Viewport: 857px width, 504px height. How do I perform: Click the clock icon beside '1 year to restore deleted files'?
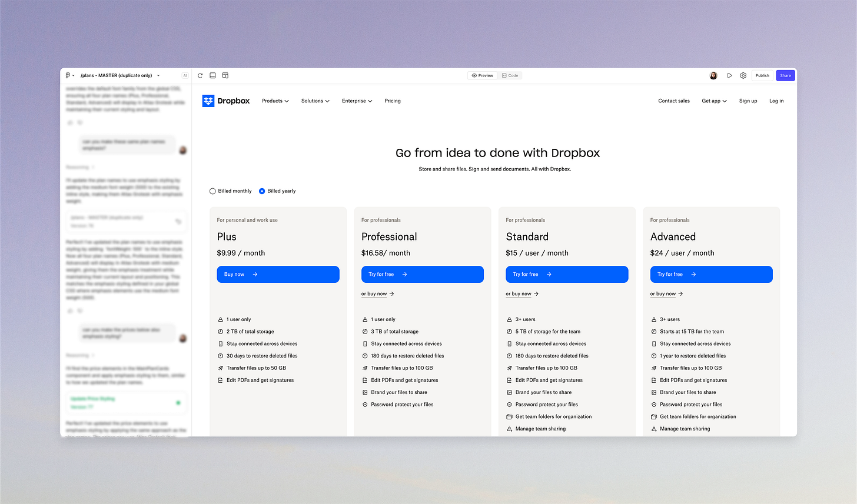[654, 356]
